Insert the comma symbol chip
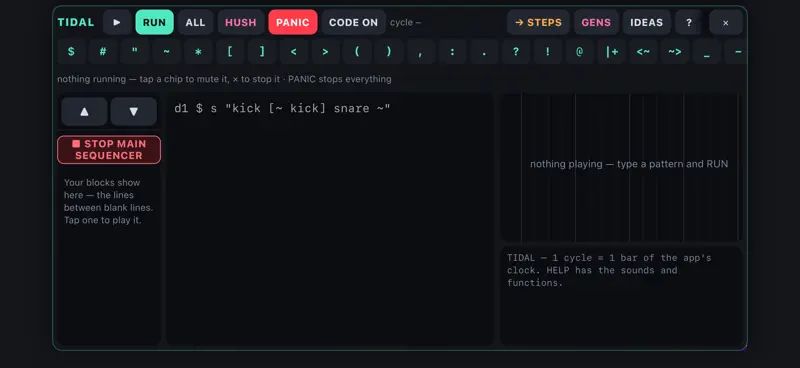The image size is (800, 368). 420,52
